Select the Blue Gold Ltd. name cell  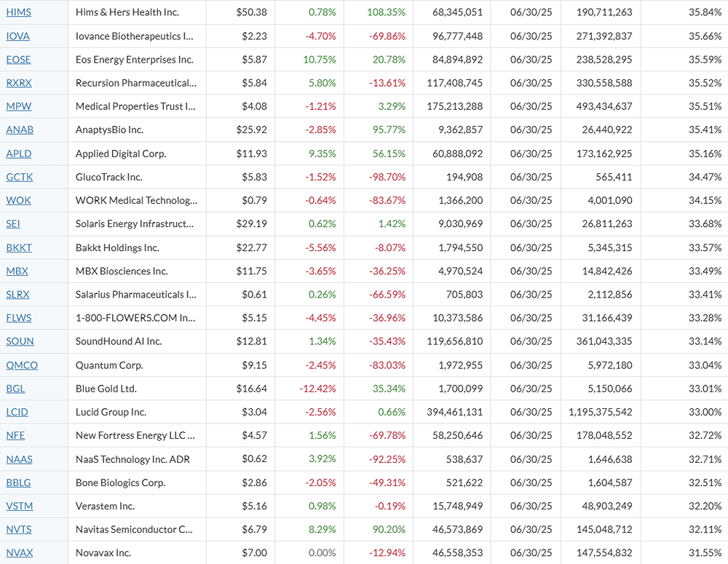tap(106, 389)
